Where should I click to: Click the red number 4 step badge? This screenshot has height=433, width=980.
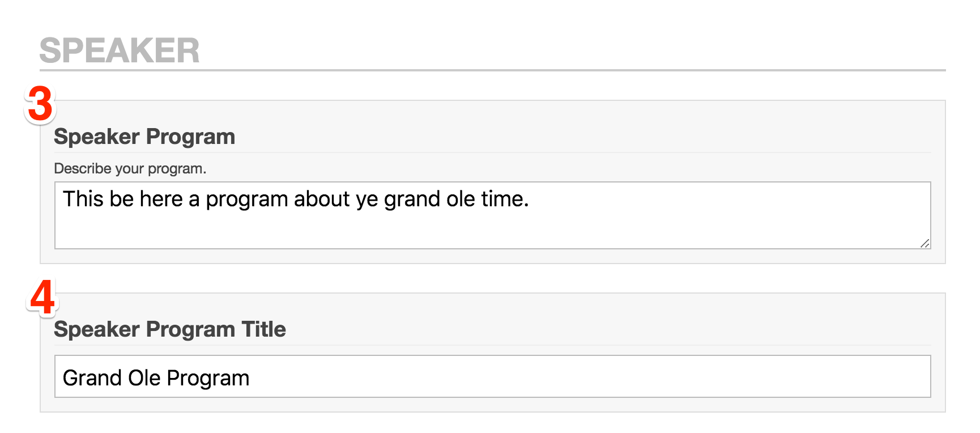pos(42,297)
